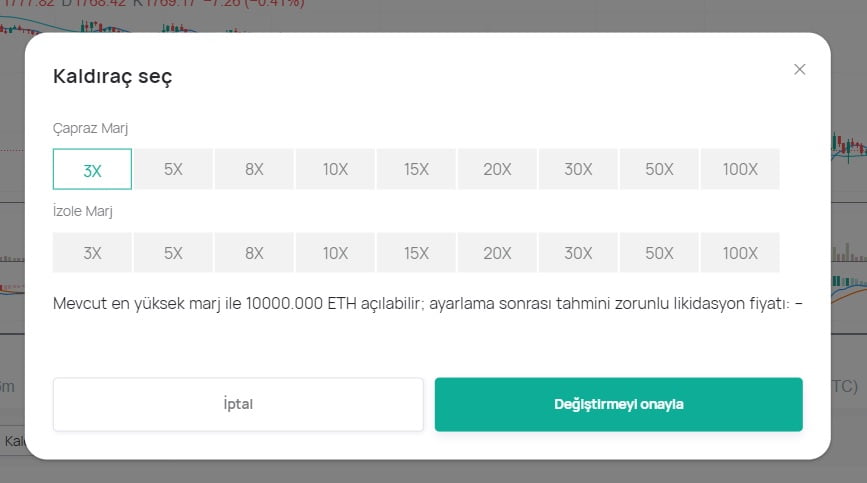Set isolated margin leverage to 10X
Screen dimensions: 867x483
coord(335,253)
